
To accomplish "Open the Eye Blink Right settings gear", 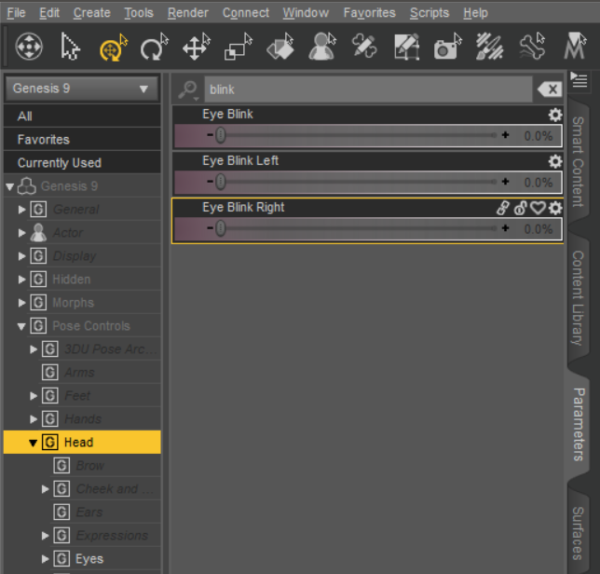I will [555, 208].
